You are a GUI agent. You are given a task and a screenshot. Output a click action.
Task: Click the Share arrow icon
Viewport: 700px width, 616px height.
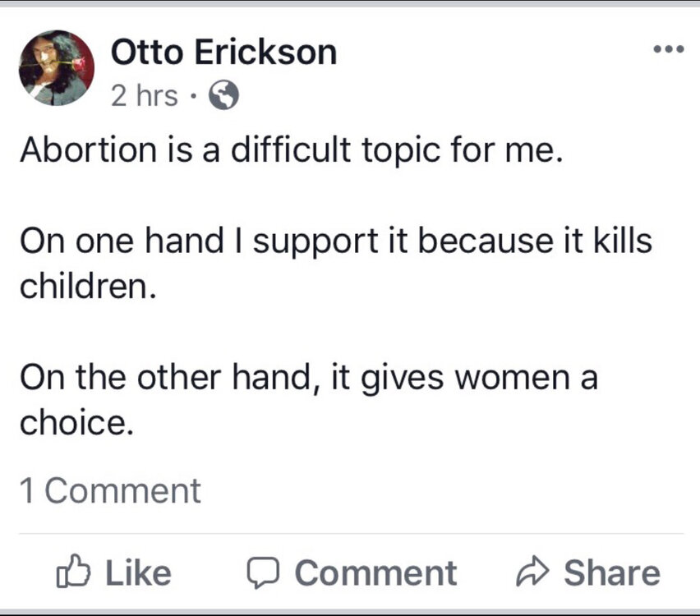click(x=533, y=572)
